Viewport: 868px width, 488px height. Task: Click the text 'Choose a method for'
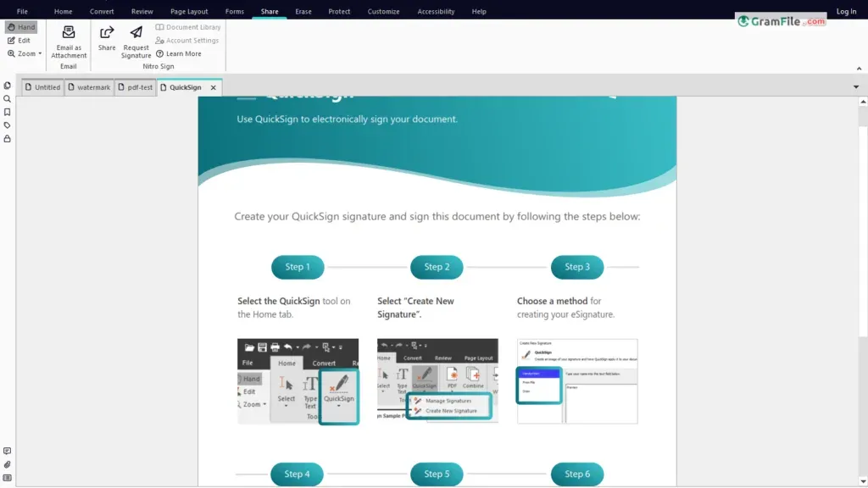coord(559,301)
